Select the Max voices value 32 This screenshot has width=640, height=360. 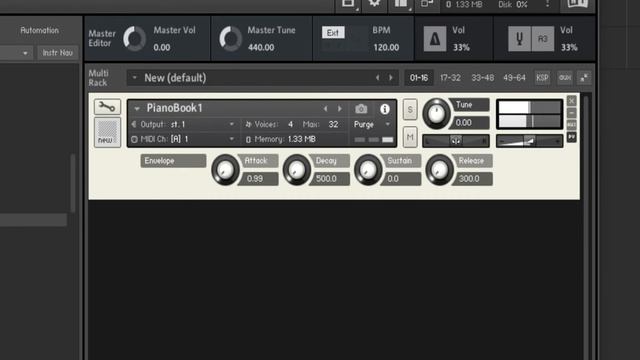333,124
